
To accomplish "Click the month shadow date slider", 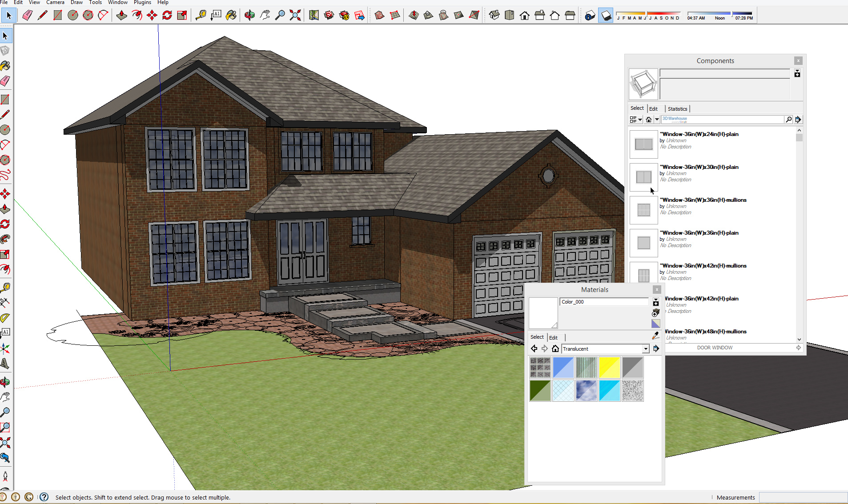I will tap(648, 14).
